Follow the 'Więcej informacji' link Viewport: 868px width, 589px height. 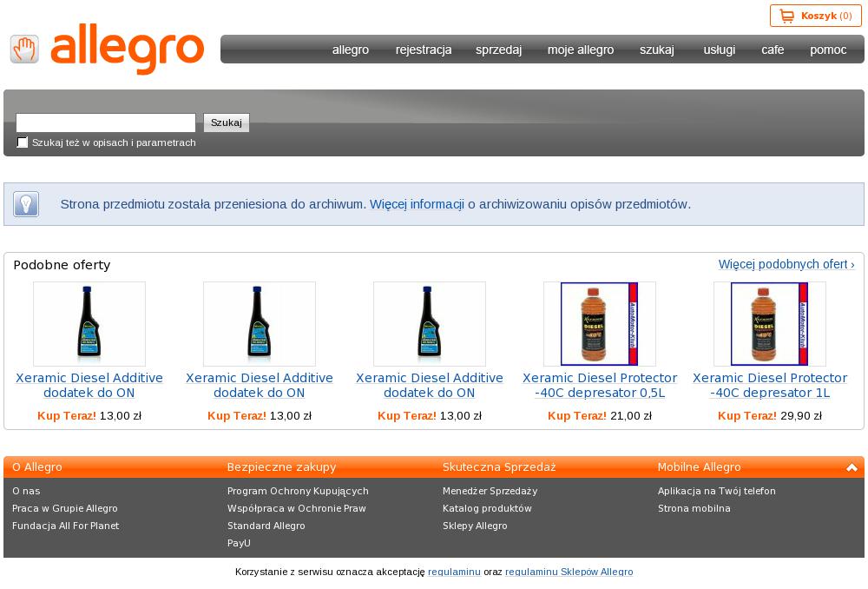click(417, 204)
